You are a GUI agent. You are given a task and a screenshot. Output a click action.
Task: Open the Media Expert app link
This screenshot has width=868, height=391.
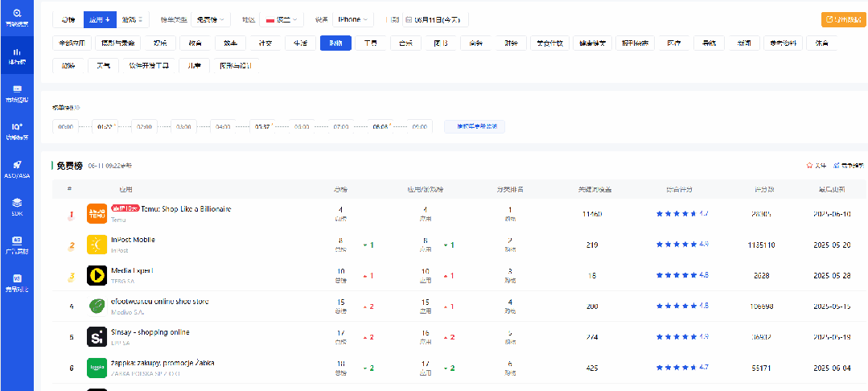click(132, 270)
